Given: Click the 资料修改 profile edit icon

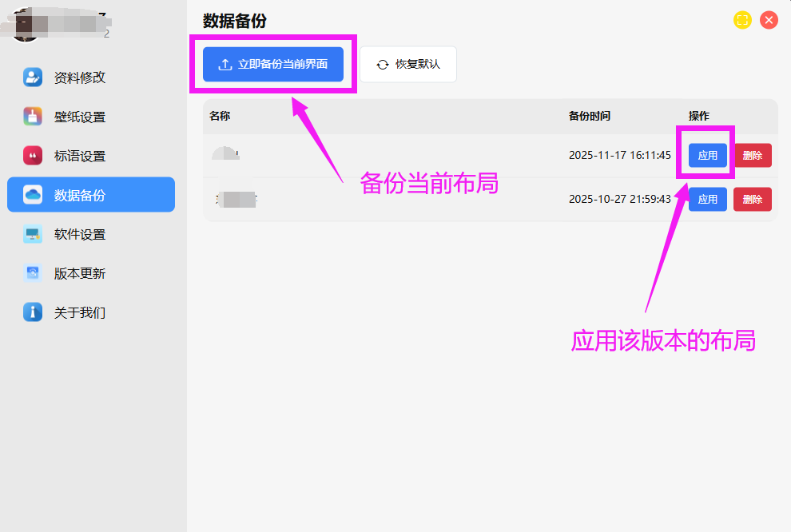Looking at the screenshot, I should [33, 77].
